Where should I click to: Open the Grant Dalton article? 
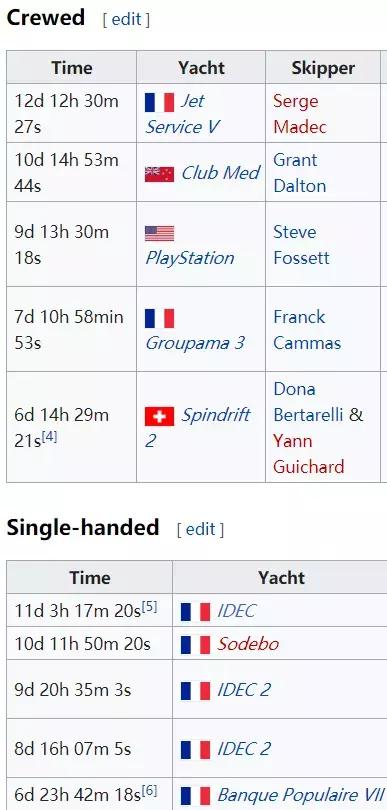point(300,173)
